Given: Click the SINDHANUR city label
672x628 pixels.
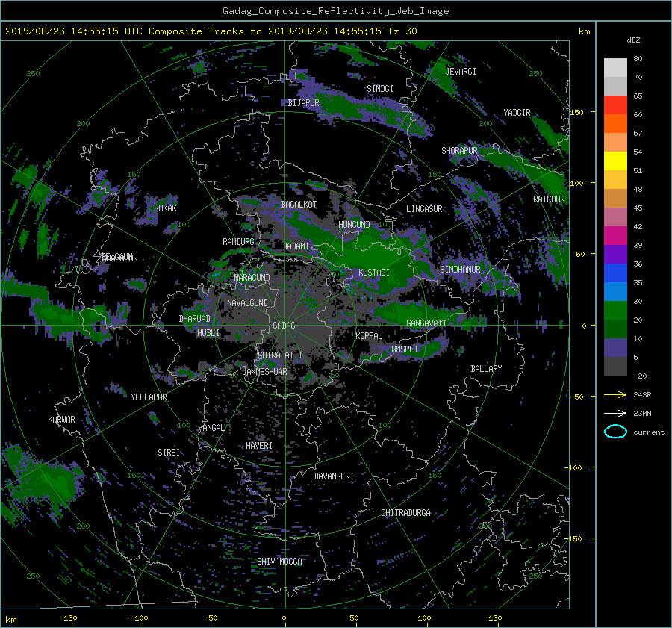Looking at the screenshot, I should (460, 270).
